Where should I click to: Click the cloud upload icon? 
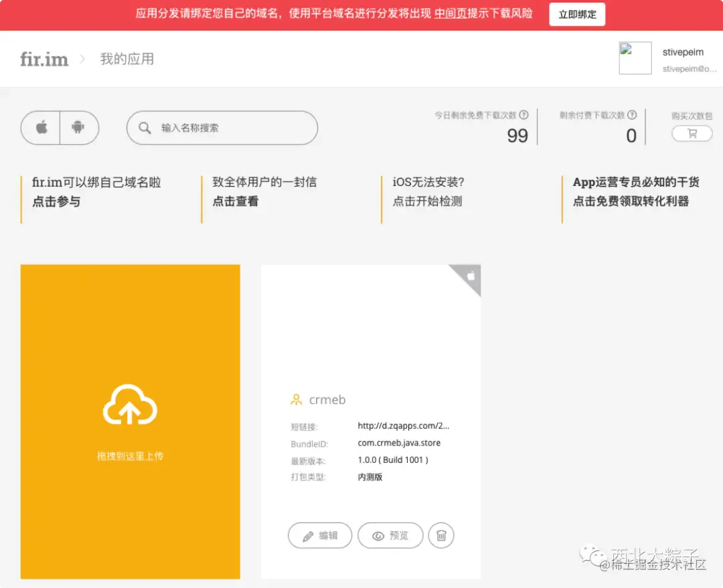[x=130, y=405]
